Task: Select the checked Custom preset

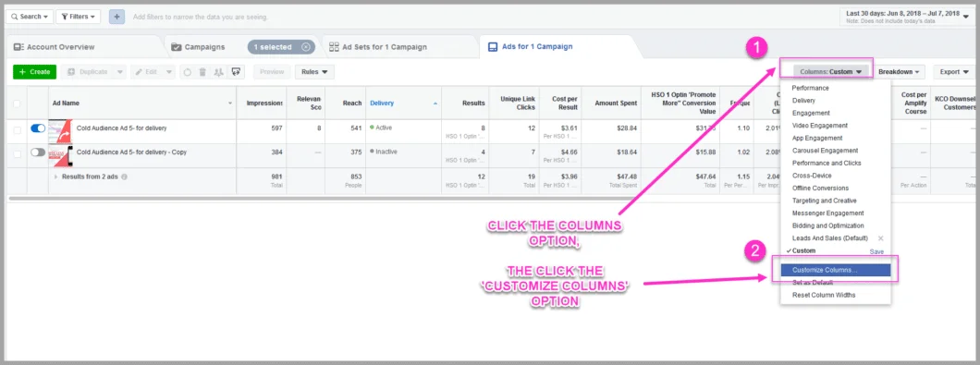Action: point(803,250)
